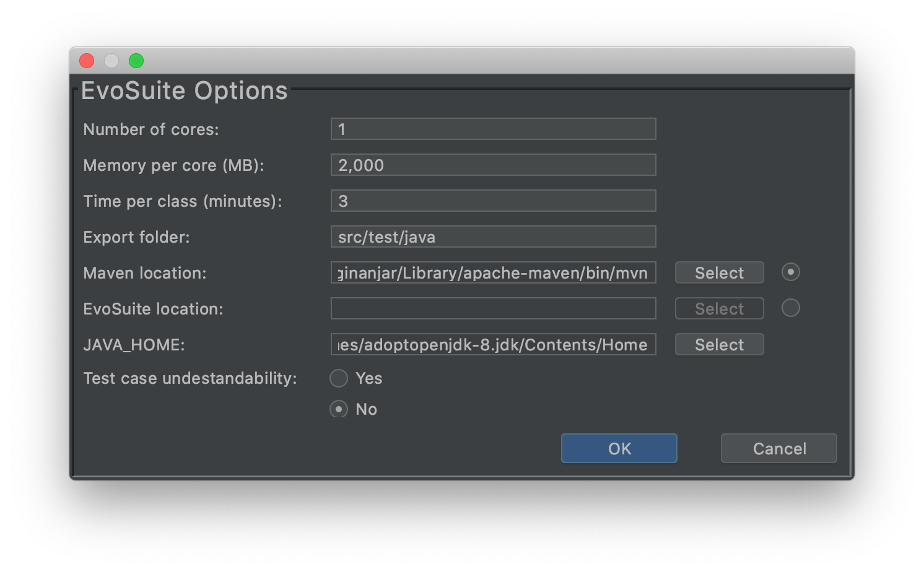Image resolution: width=924 pixels, height=572 pixels.
Task: Click the 'Number of cores:' label
Action: click(x=151, y=129)
